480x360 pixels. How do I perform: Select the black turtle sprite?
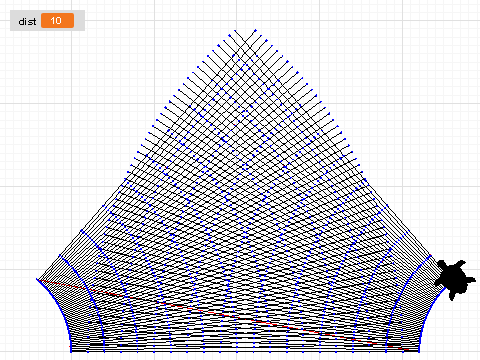coord(455,279)
